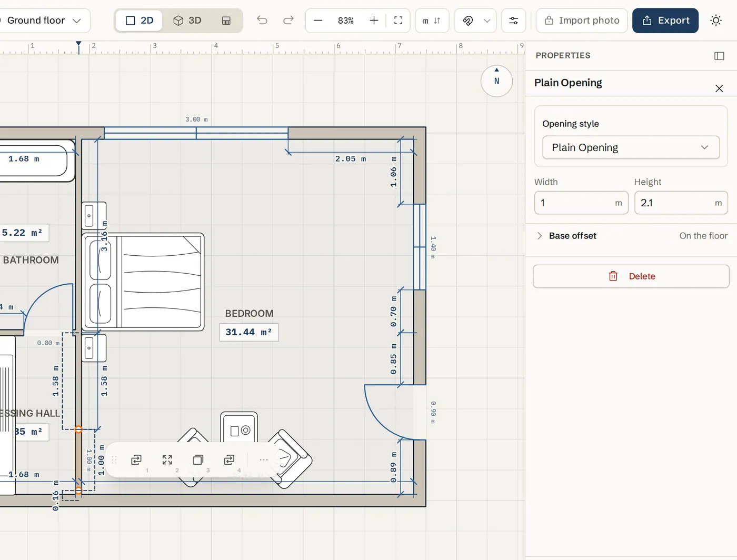This screenshot has width=737, height=560.
Task: Click the Export button
Action: [x=665, y=21]
